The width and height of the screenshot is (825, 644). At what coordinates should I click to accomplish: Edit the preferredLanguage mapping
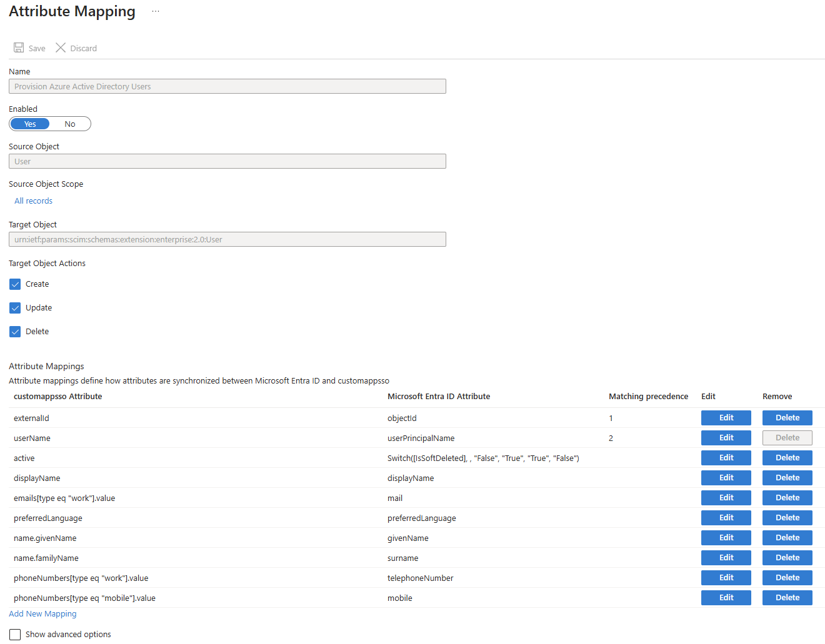pos(726,518)
